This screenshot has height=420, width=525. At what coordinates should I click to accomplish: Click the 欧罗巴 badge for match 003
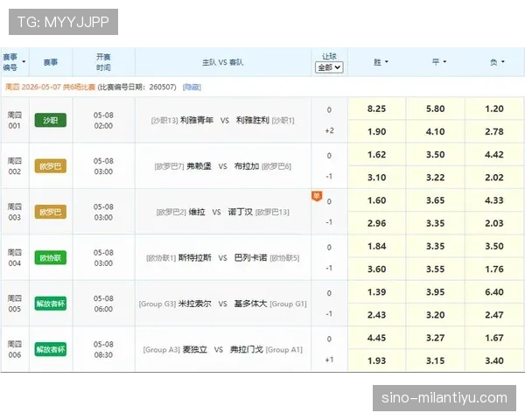(x=51, y=212)
